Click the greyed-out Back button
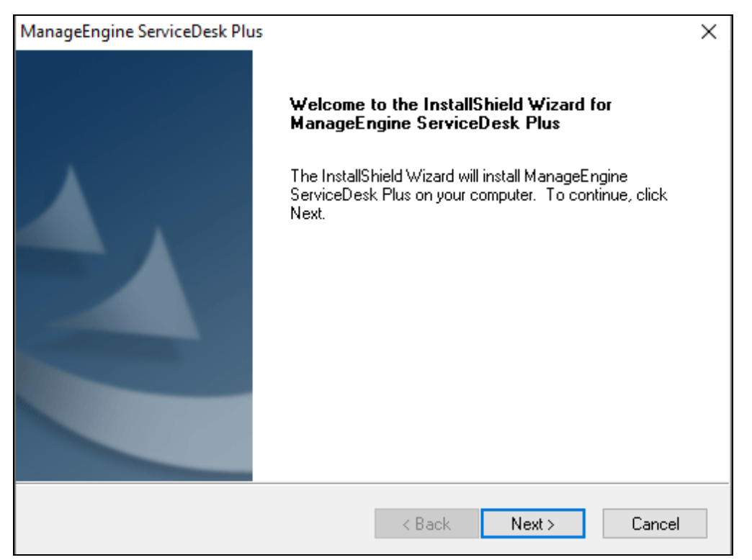This screenshot has height=560, width=752. click(426, 524)
